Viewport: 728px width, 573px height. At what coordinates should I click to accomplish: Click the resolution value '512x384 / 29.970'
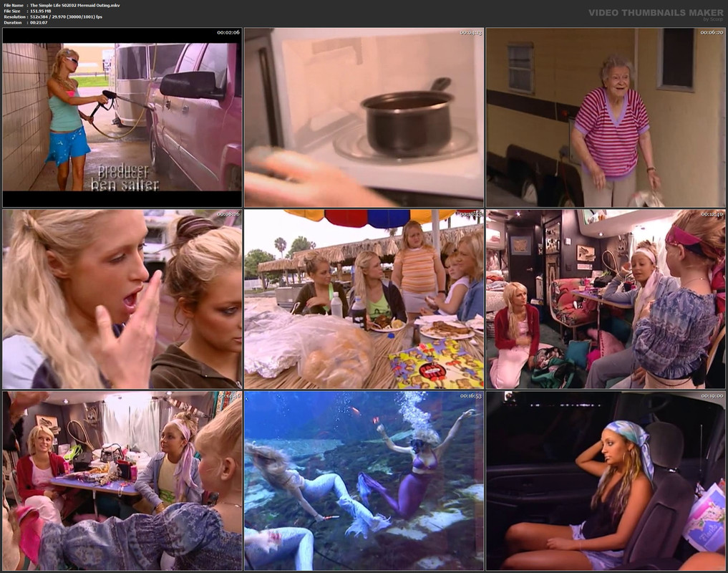tap(49, 16)
